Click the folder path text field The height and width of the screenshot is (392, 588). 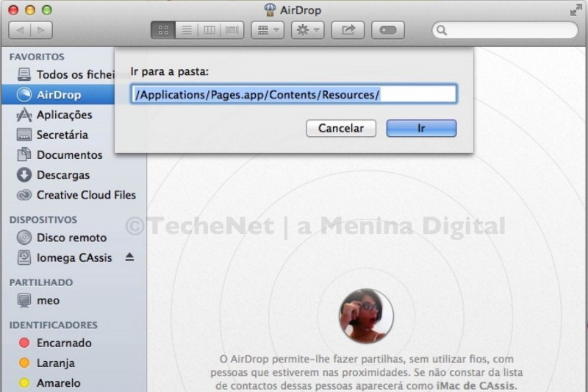293,94
